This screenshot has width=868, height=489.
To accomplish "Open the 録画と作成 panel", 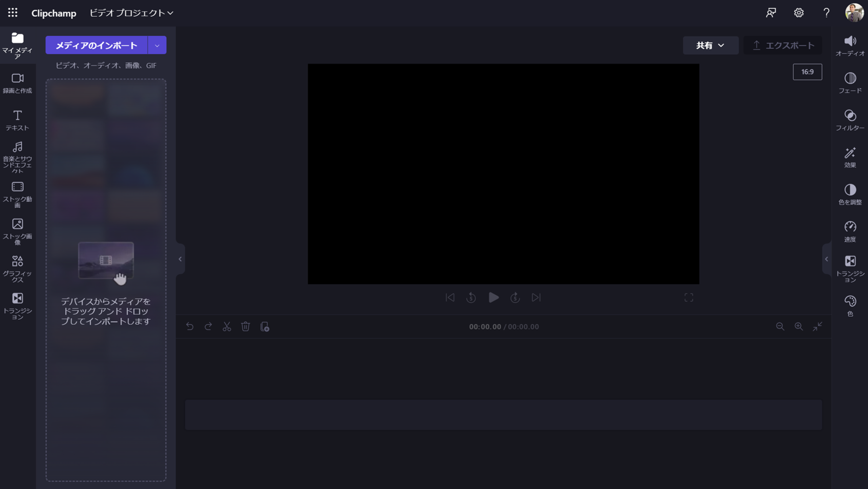I will (18, 83).
